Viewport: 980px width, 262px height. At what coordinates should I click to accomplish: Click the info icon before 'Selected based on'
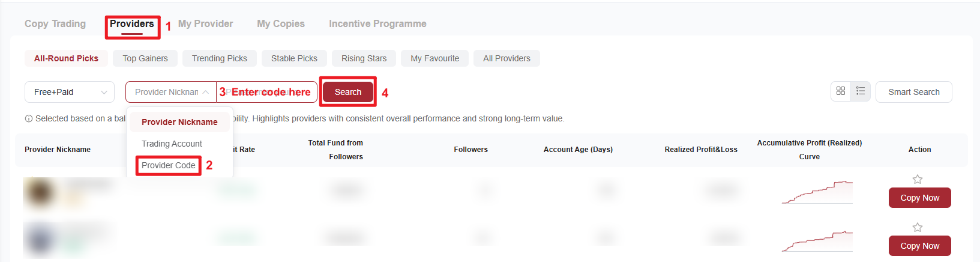29,119
